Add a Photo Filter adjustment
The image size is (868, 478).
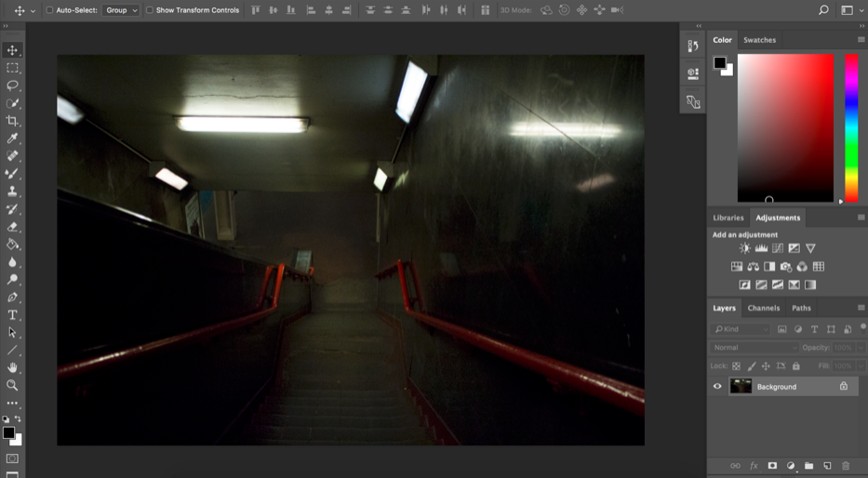coord(785,267)
